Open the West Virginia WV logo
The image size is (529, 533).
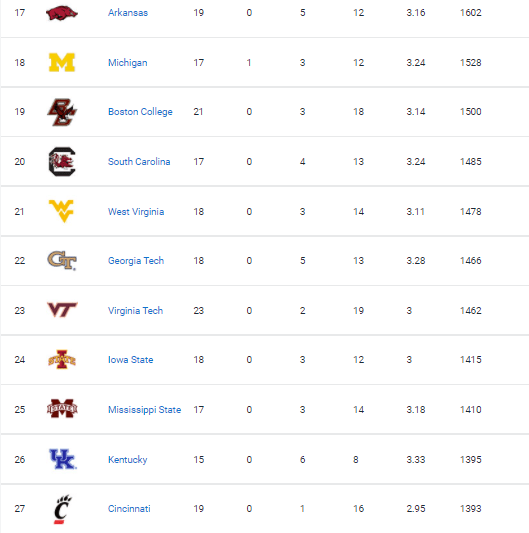tap(62, 211)
